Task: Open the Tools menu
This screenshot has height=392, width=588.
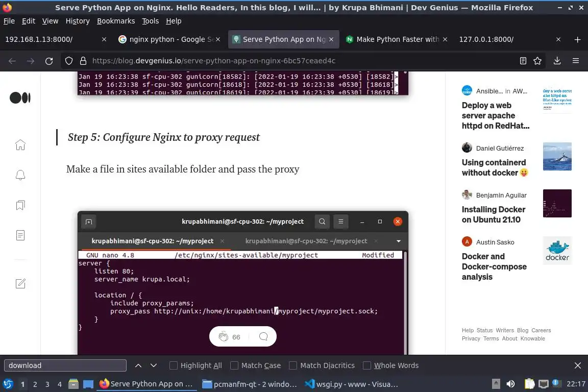Action: [151, 21]
